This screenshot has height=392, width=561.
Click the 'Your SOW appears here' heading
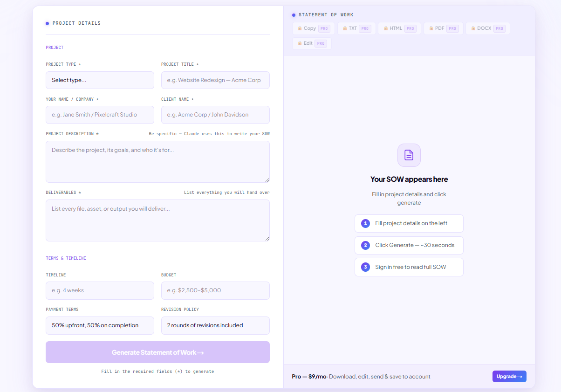(409, 179)
